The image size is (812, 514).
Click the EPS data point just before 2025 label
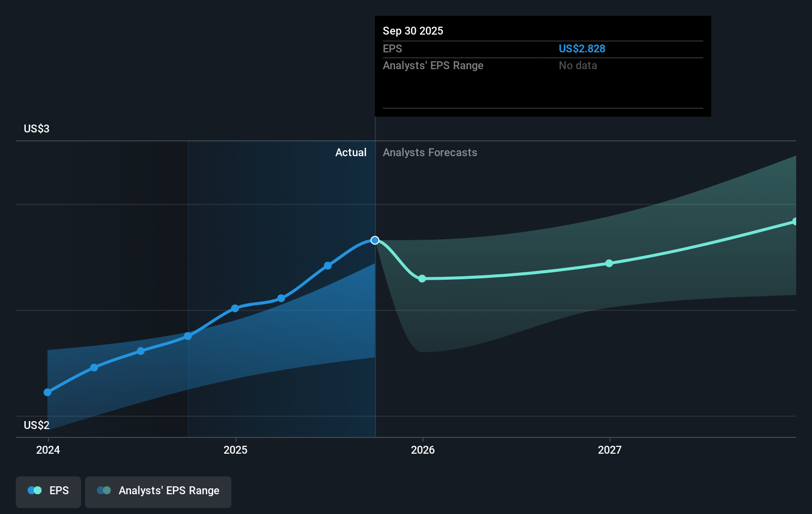(x=188, y=336)
